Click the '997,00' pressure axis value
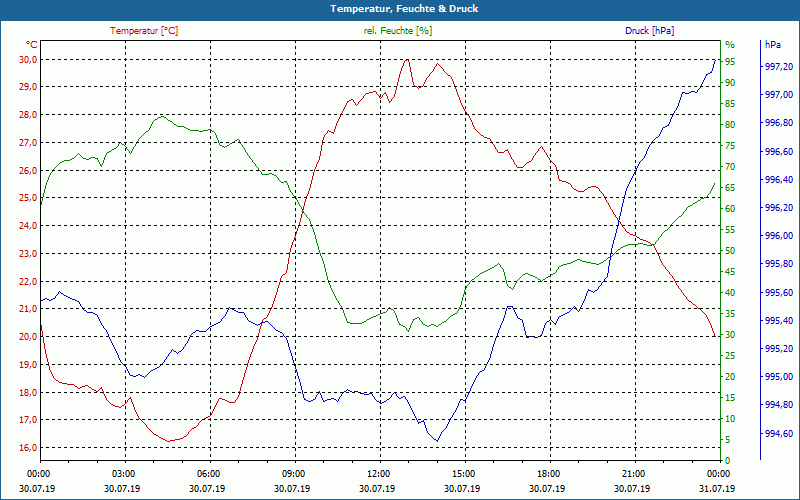Image resolution: width=800 pixels, height=500 pixels. (779, 95)
